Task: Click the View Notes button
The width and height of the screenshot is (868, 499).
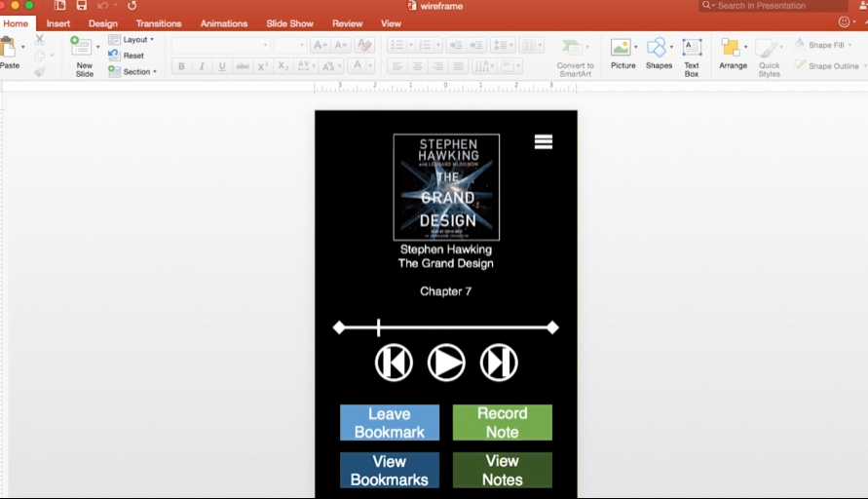Action: [502, 470]
